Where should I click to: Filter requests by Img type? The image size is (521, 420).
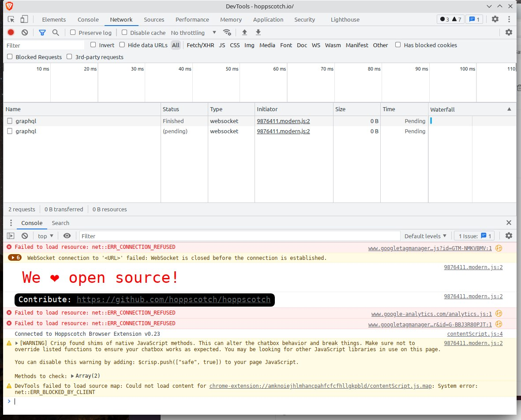tap(249, 45)
